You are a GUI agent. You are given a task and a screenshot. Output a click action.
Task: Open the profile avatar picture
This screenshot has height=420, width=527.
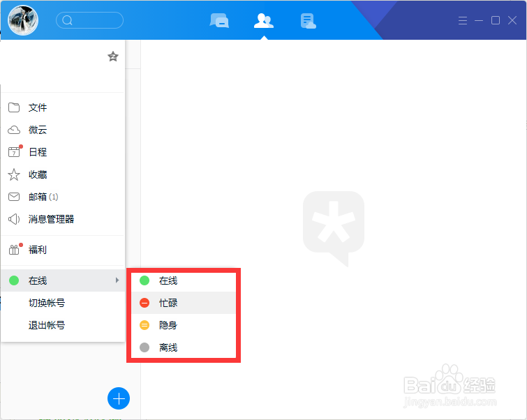pyautogui.click(x=23, y=20)
